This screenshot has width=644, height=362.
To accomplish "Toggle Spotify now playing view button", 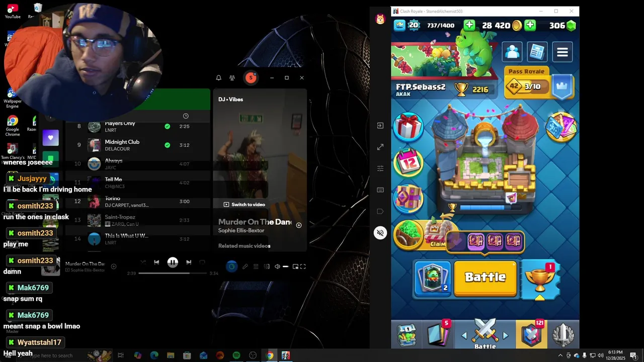I will tap(231, 266).
